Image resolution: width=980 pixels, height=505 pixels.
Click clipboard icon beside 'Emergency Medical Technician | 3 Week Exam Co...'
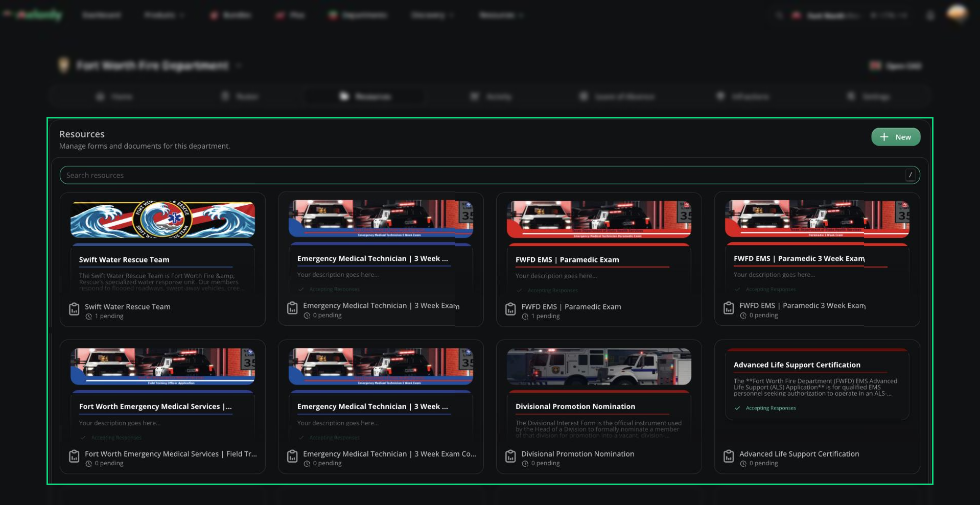tap(292, 456)
